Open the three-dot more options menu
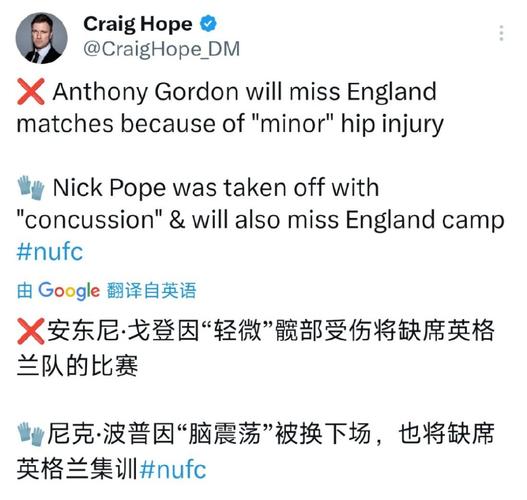 (501, 33)
